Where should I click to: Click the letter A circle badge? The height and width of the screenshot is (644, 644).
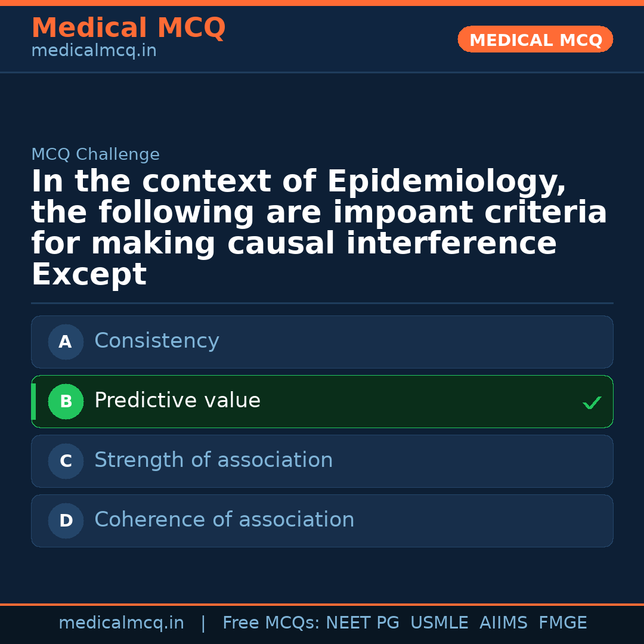point(66,342)
